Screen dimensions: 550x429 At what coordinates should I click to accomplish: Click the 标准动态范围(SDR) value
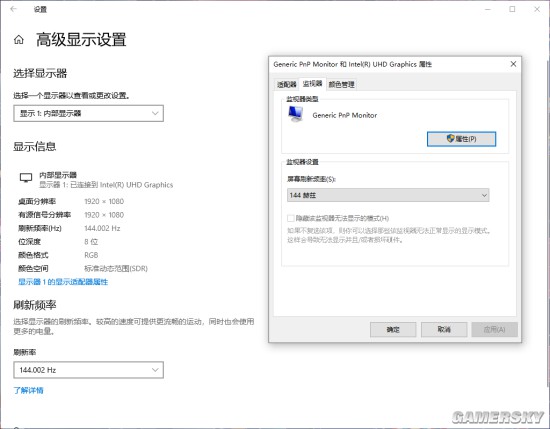(116, 268)
